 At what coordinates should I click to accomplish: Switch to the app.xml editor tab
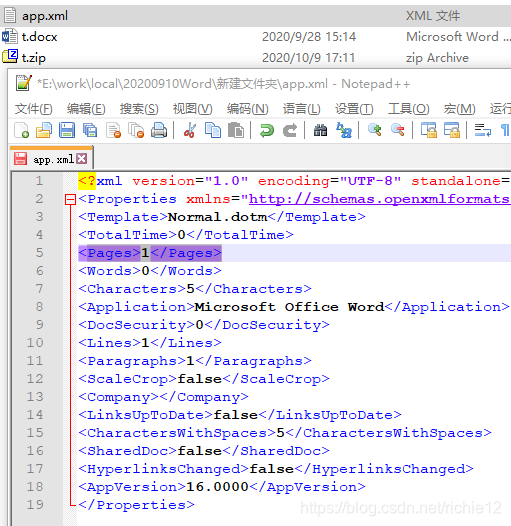53,159
